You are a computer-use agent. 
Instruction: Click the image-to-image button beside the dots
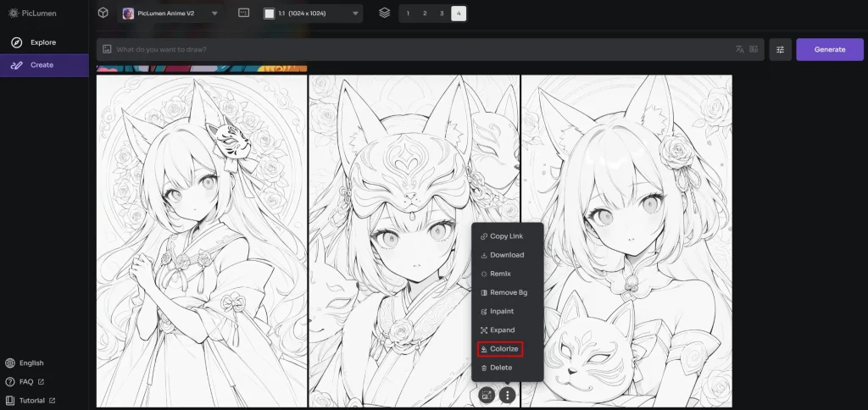point(486,395)
